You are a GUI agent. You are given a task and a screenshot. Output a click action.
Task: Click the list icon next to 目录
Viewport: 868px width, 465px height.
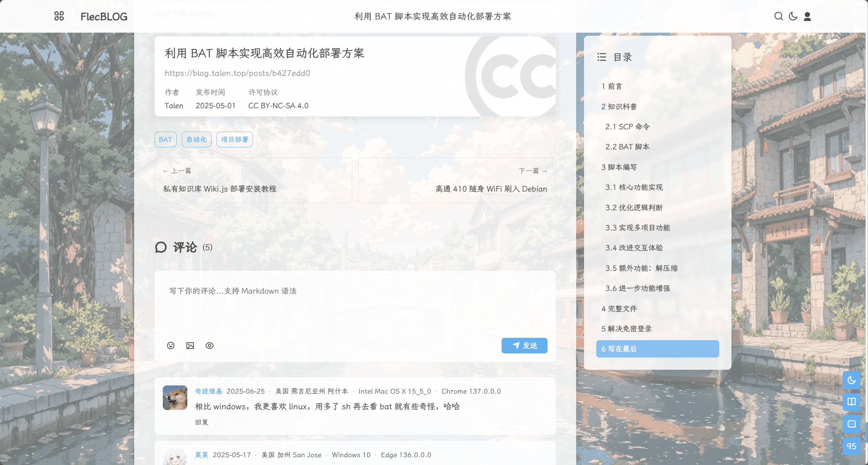(602, 57)
